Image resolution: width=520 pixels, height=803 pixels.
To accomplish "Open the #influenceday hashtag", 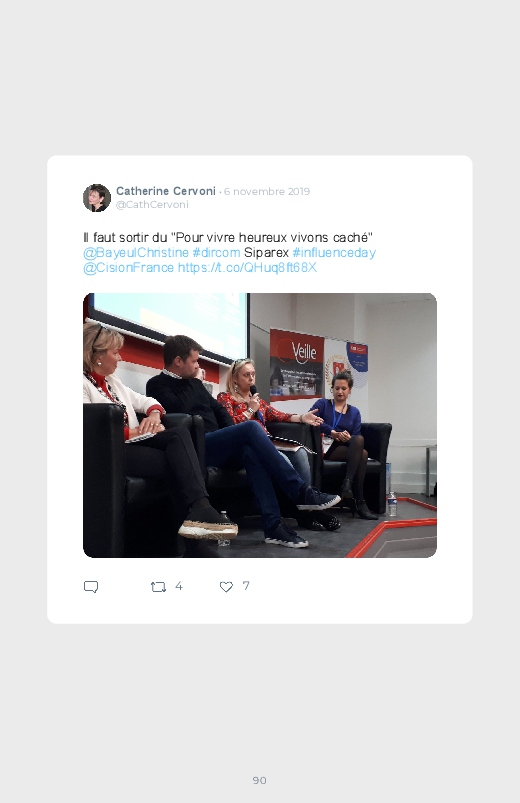I will (x=334, y=252).
